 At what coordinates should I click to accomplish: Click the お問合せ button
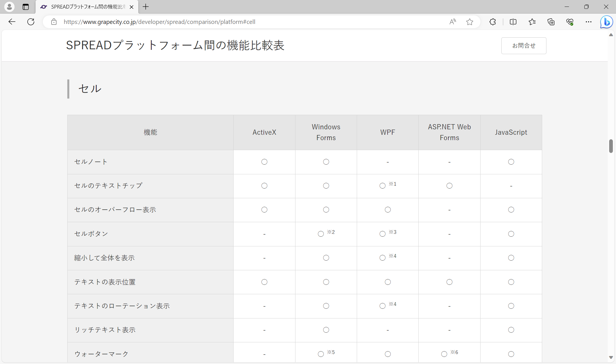pos(524,46)
